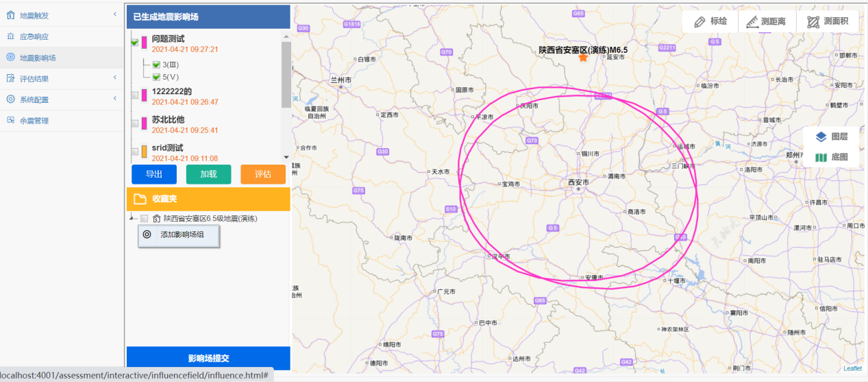Open the 底图 basemap selector
Viewport: 868px width, 382px height.
(832, 157)
